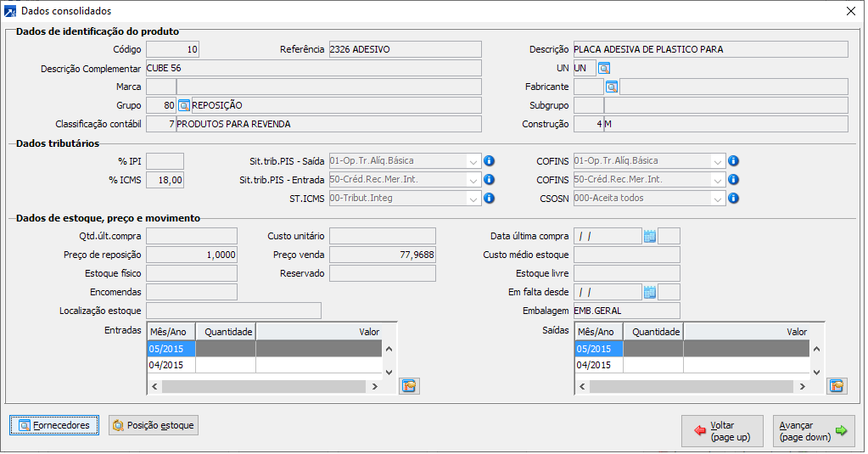Screen dimensions: 868x454
Task: Open COFINS 50-Créd.Rec.Mer.Int. dropdown
Action: tap(718, 179)
